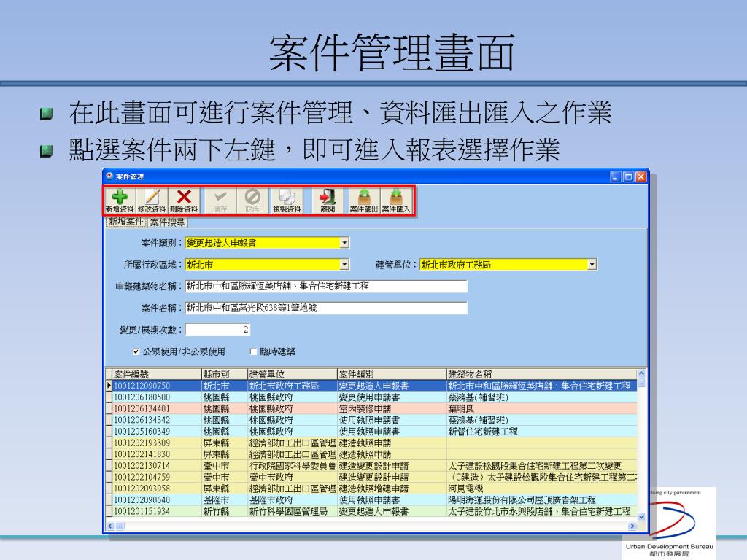Select case row 1001202090640

(x=371, y=500)
